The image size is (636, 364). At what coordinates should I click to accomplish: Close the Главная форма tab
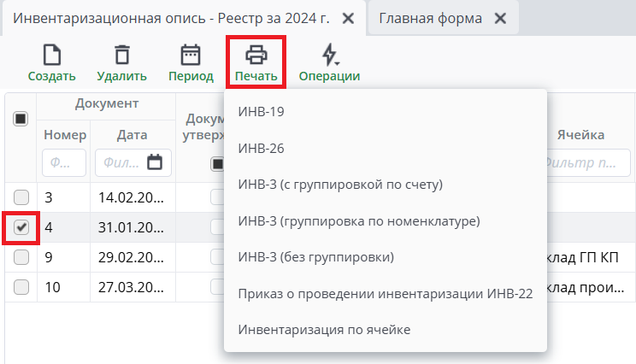pos(500,18)
